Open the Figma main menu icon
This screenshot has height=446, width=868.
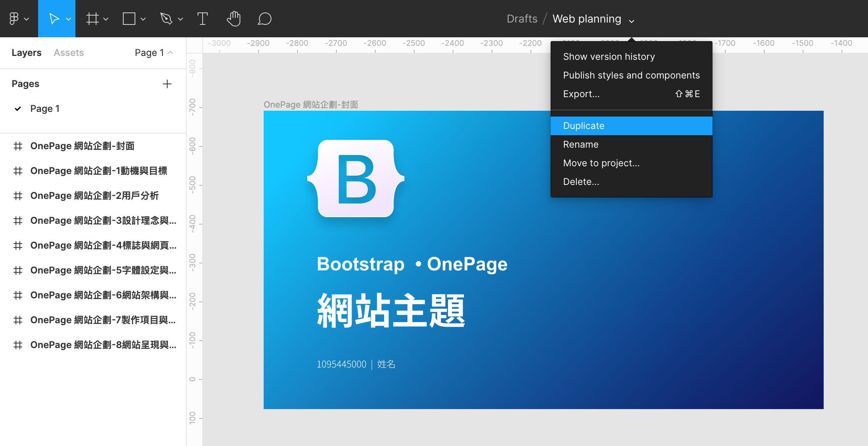(14, 19)
